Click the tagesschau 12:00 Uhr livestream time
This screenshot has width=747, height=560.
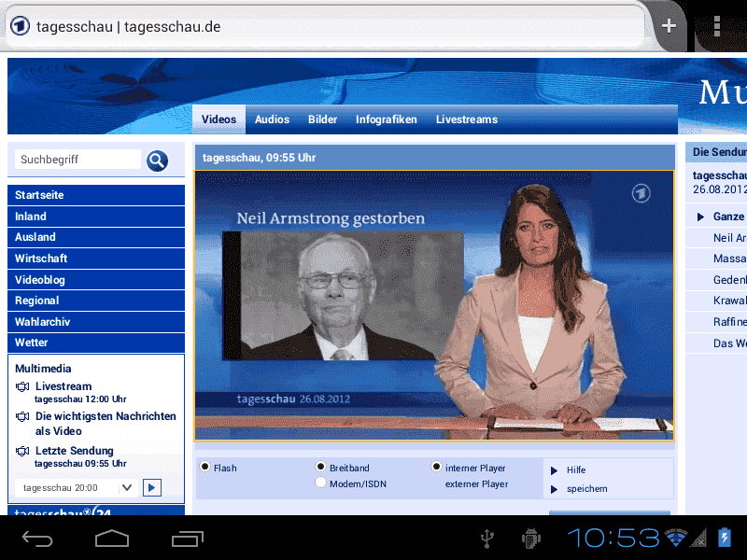point(80,399)
